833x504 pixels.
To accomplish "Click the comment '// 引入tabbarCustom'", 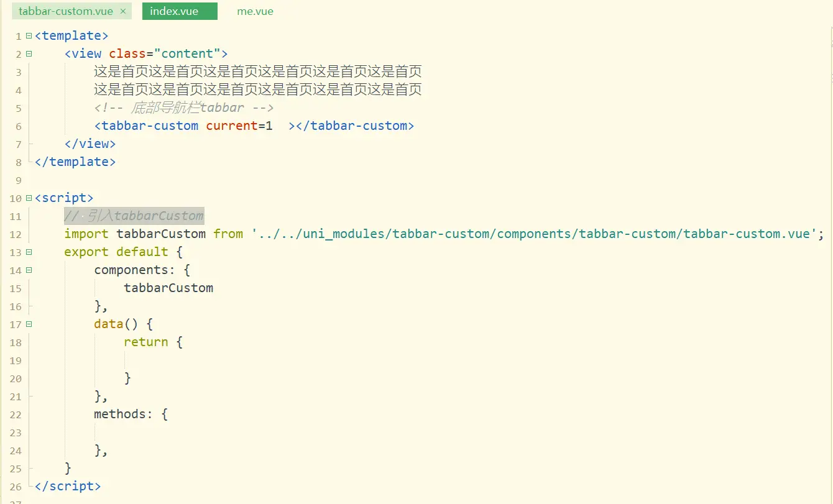I will [x=134, y=216].
